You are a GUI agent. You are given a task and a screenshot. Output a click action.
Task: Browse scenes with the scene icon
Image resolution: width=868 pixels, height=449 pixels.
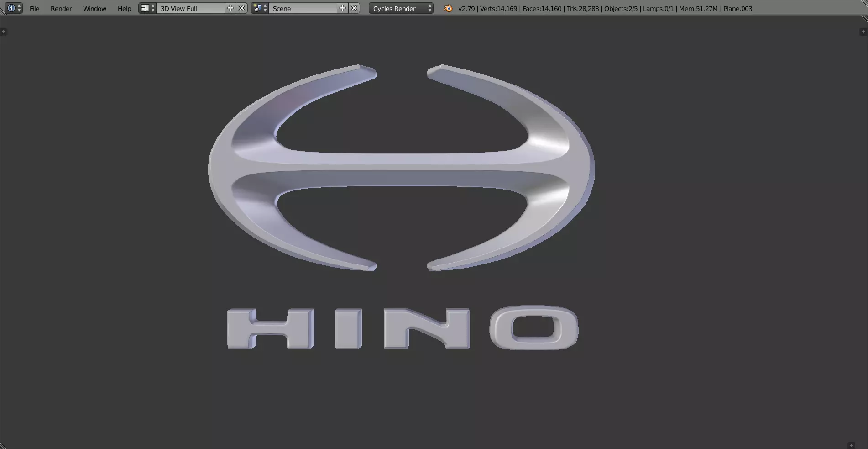click(x=260, y=8)
